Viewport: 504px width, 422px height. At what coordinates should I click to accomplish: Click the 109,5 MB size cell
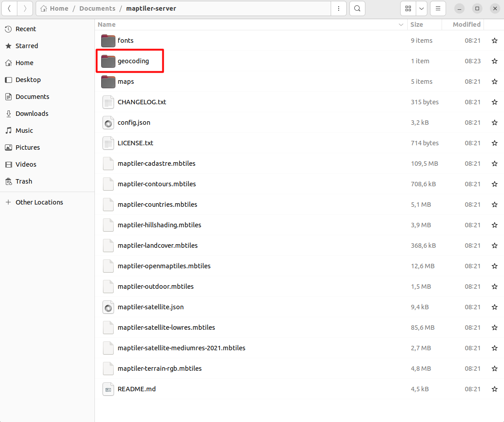[424, 164]
